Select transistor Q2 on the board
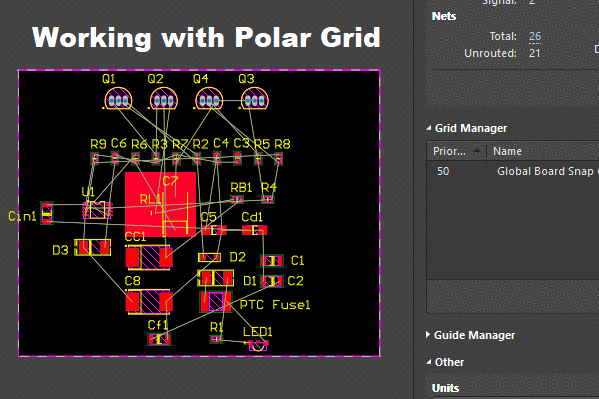 click(x=164, y=99)
